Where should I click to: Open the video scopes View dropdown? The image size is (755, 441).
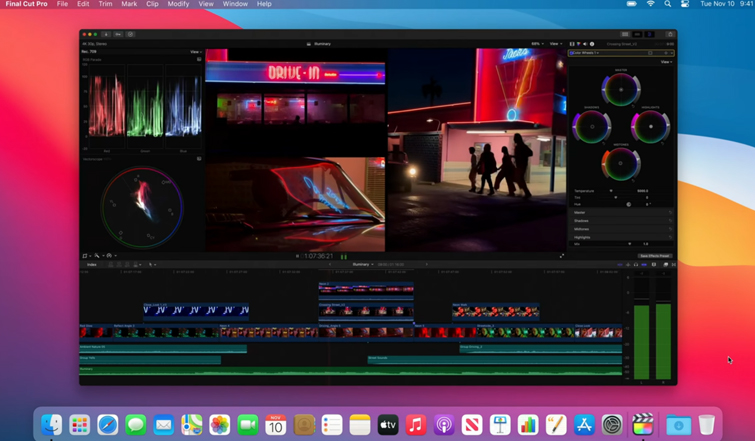pos(195,52)
